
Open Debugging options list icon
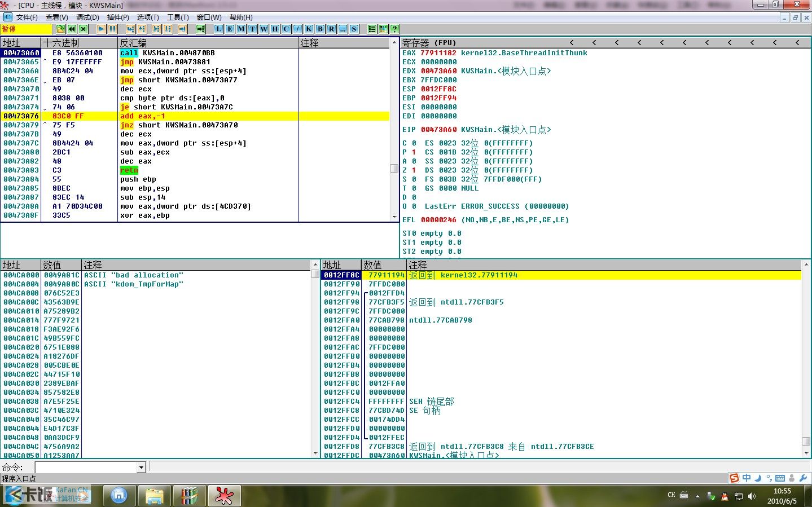pyautogui.click(x=372, y=29)
